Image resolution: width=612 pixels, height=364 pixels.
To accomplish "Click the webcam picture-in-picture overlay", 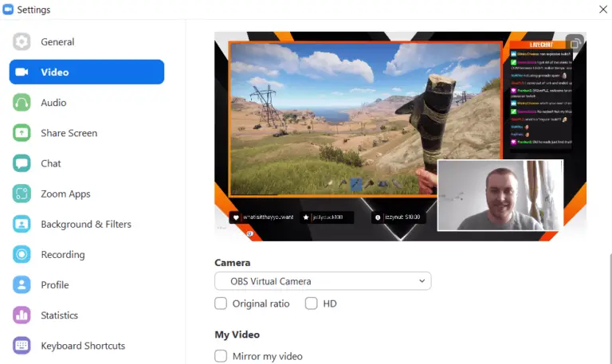I will [x=500, y=195].
